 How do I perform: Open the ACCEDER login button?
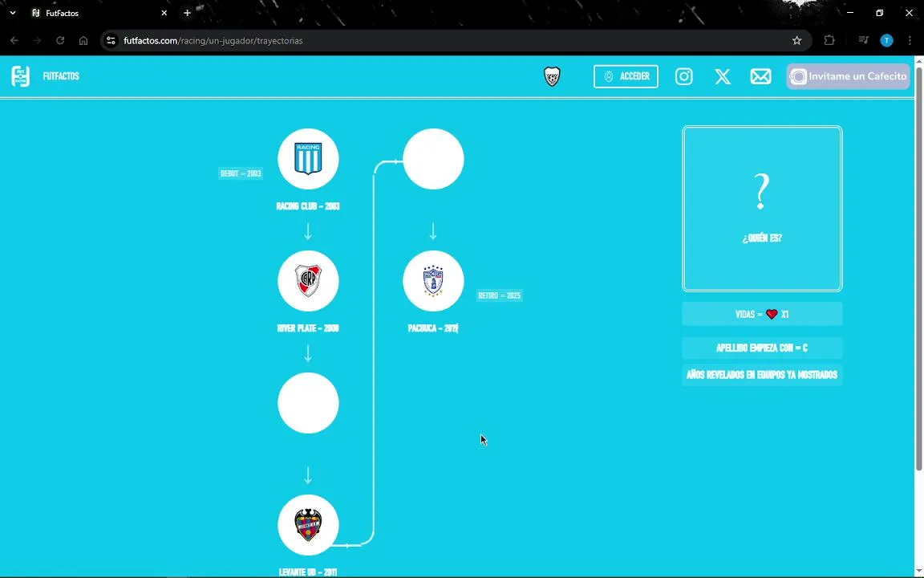tap(626, 76)
